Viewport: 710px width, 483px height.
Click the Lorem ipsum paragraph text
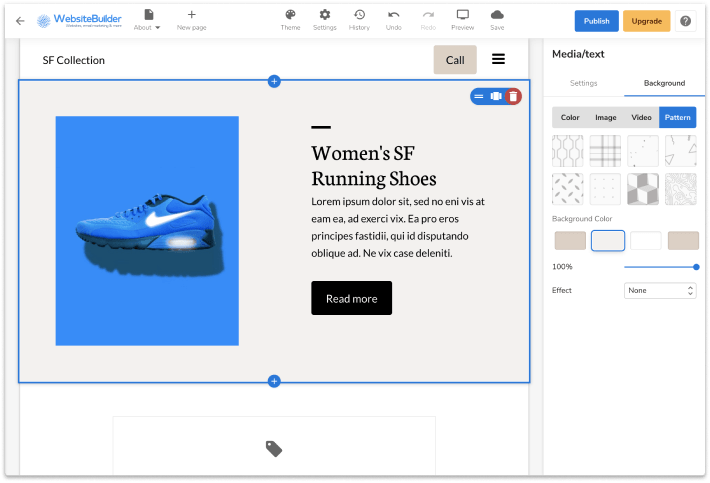(x=398, y=227)
